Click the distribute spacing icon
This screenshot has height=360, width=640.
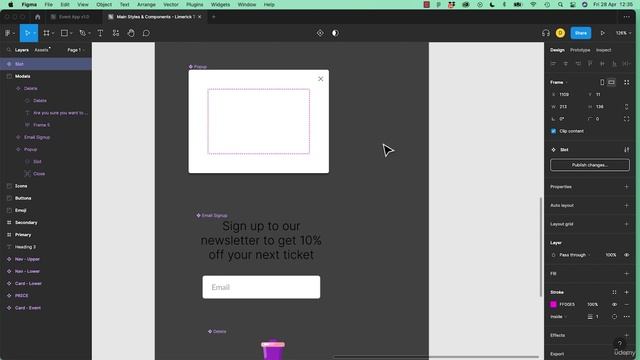pos(627,64)
